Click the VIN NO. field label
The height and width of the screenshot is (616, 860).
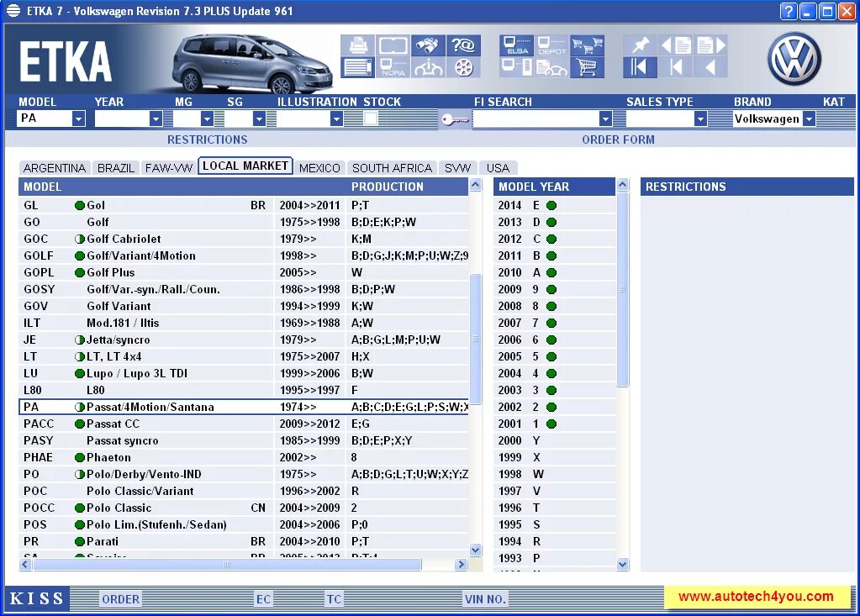click(485, 599)
